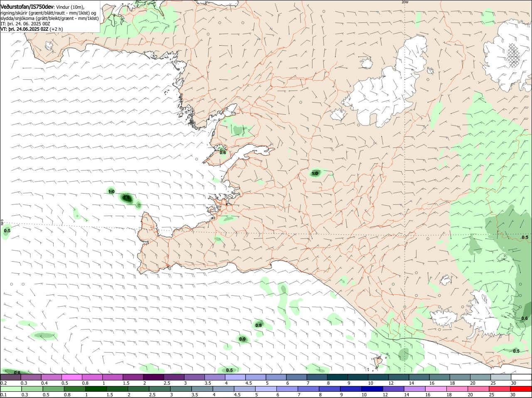Click the rain legend swatch between 0.5 and 0.8
The width and height of the screenshot is (532, 398).
pyautogui.click(x=53, y=389)
